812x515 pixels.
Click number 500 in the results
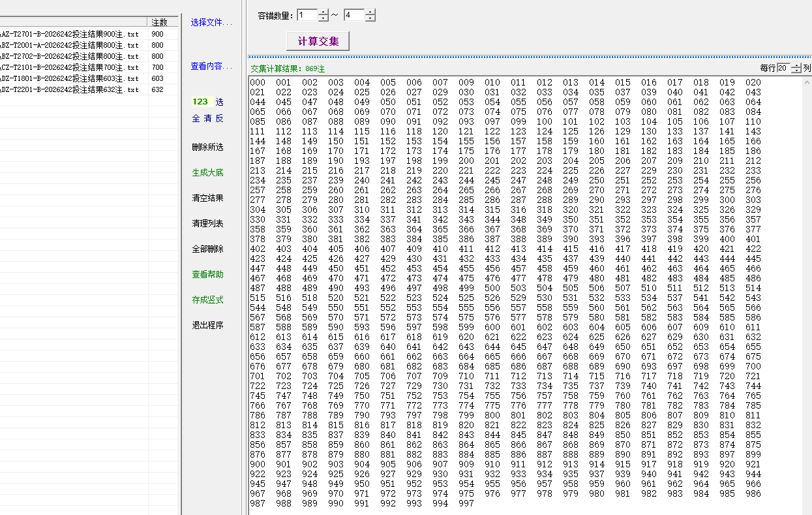coord(492,288)
